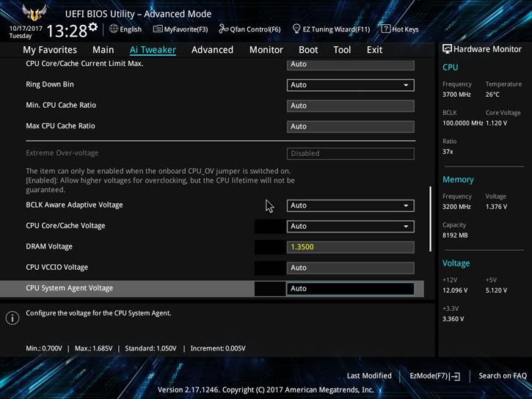
Task: Select the DRAM Voltage label
Action: (49, 246)
